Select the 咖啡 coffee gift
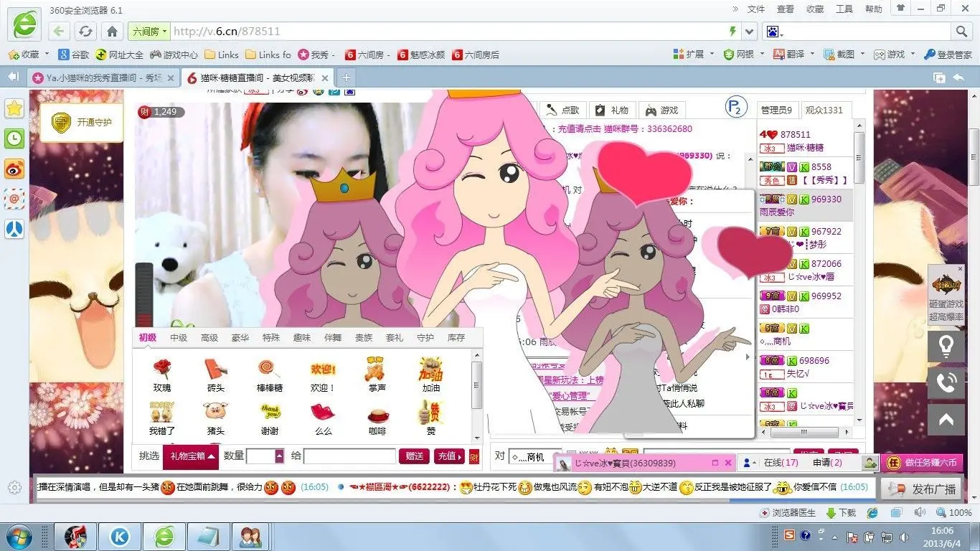Viewport: 980px width, 551px height. [x=377, y=418]
